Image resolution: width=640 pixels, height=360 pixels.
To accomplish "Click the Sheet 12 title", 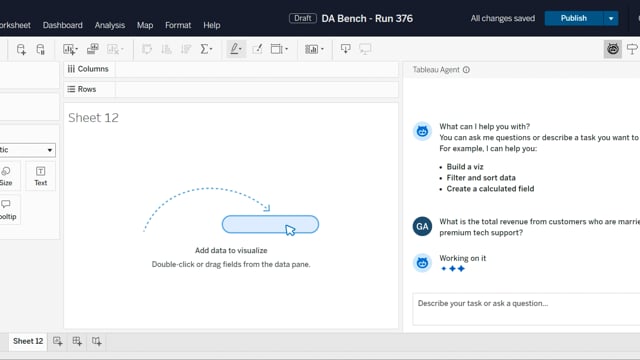I will [93, 118].
